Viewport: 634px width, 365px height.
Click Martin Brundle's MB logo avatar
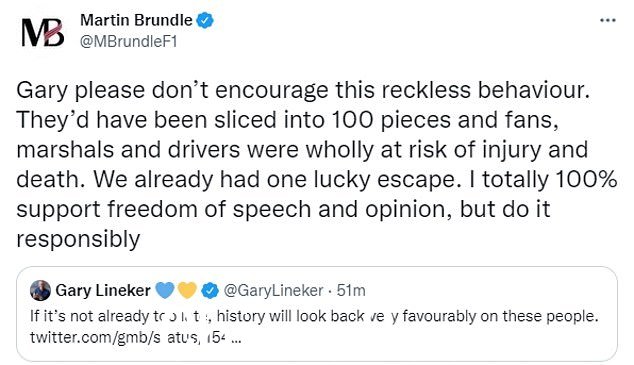(x=42, y=32)
